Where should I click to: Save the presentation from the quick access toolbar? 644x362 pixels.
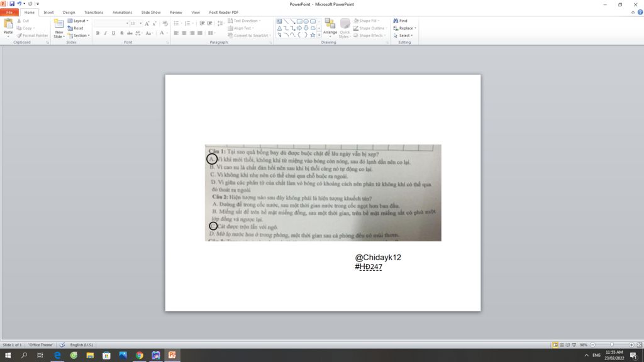[x=12, y=4]
